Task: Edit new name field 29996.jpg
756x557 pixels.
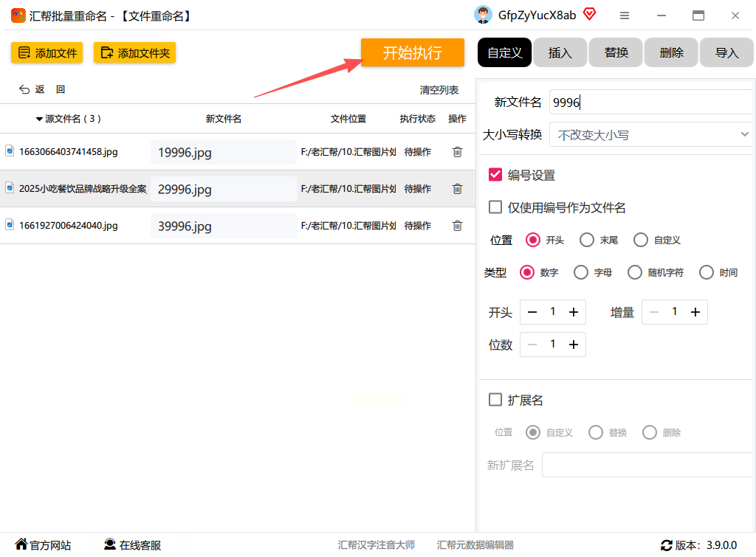Action: pyautogui.click(x=224, y=189)
